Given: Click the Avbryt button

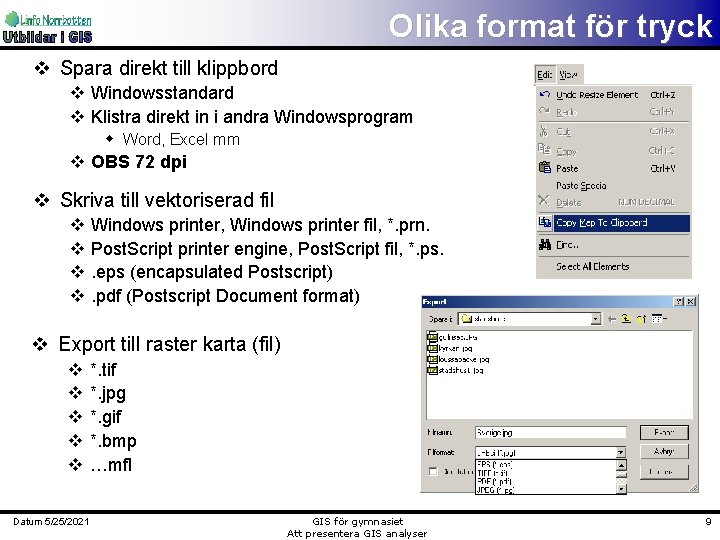Looking at the screenshot, I should click(664, 451).
